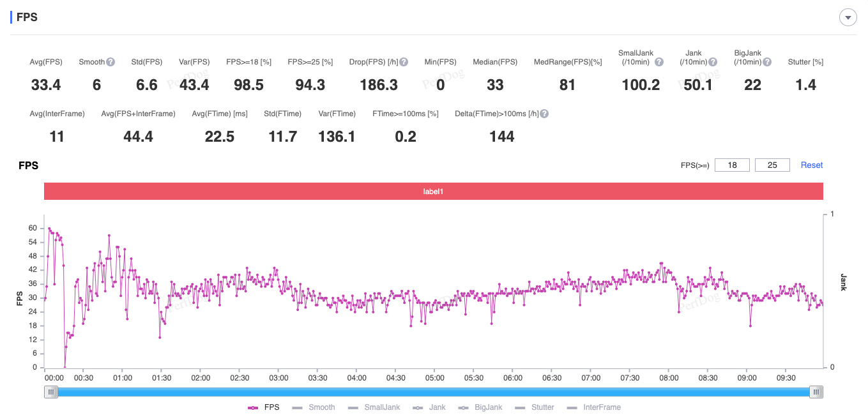The width and height of the screenshot is (868, 415).
Task: Click the Std(FPS) value 6.6
Action: coord(147,85)
